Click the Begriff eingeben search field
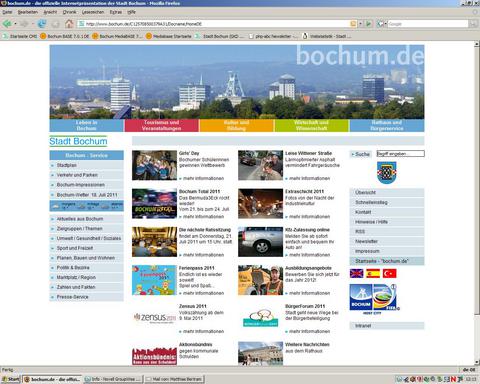Viewport: 480px width, 384px height. coord(400,154)
